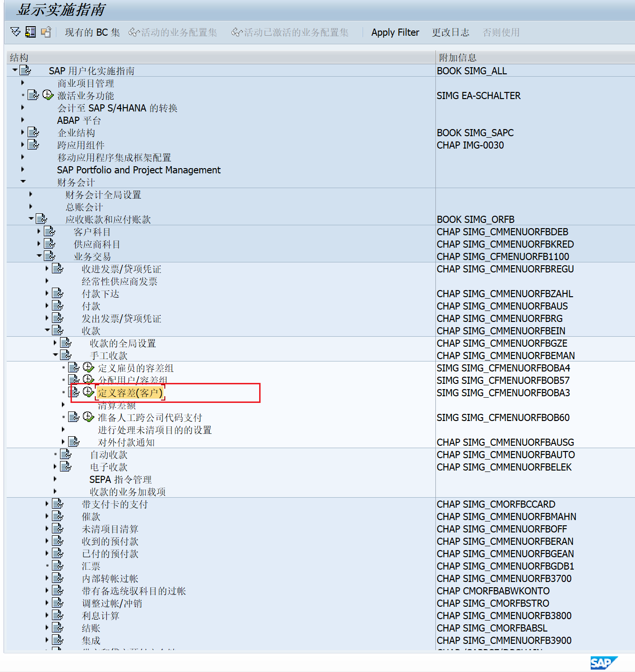Open documentation icon for 定义雇员的容差组
This screenshot has height=672, width=635.
pos(74,368)
